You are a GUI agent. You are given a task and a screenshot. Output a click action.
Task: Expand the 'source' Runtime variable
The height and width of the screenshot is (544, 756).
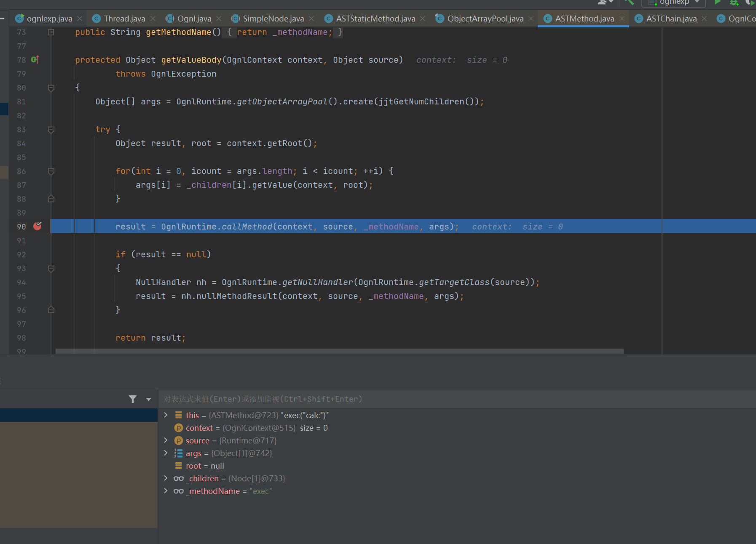coord(166,440)
